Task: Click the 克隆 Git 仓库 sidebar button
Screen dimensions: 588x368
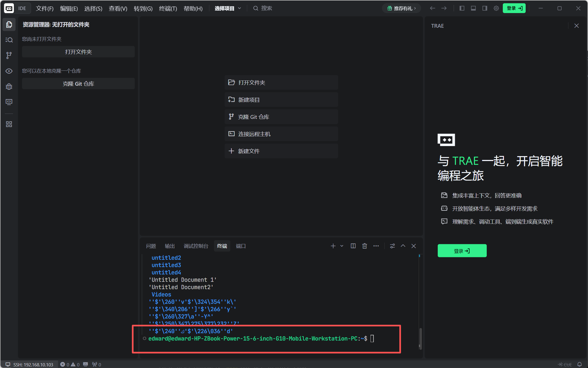Action: tap(78, 84)
